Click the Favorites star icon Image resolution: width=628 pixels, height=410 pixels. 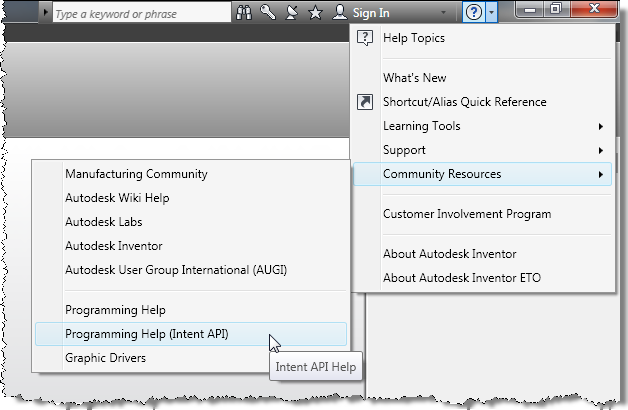[x=315, y=14]
